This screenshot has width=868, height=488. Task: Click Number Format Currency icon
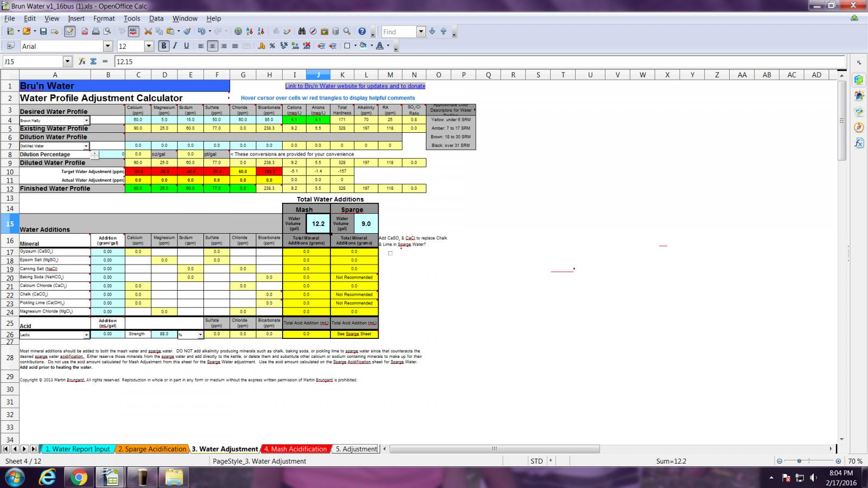261,46
